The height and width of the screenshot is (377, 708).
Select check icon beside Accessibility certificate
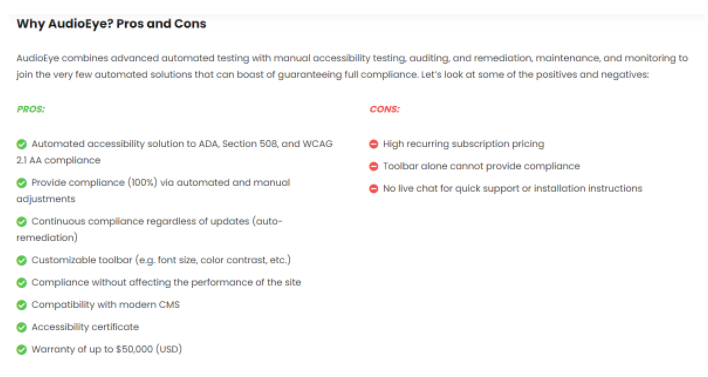click(22, 327)
